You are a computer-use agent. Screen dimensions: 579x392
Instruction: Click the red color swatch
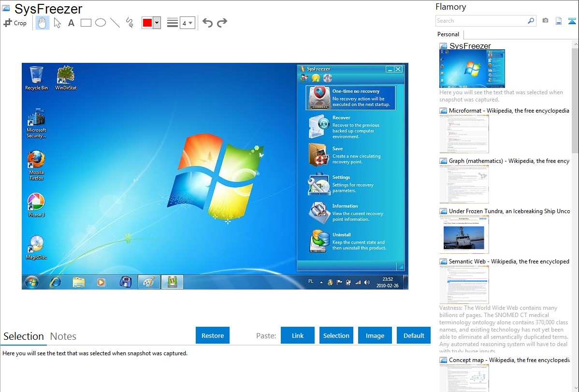pyautogui.click(x=147, y=23)
